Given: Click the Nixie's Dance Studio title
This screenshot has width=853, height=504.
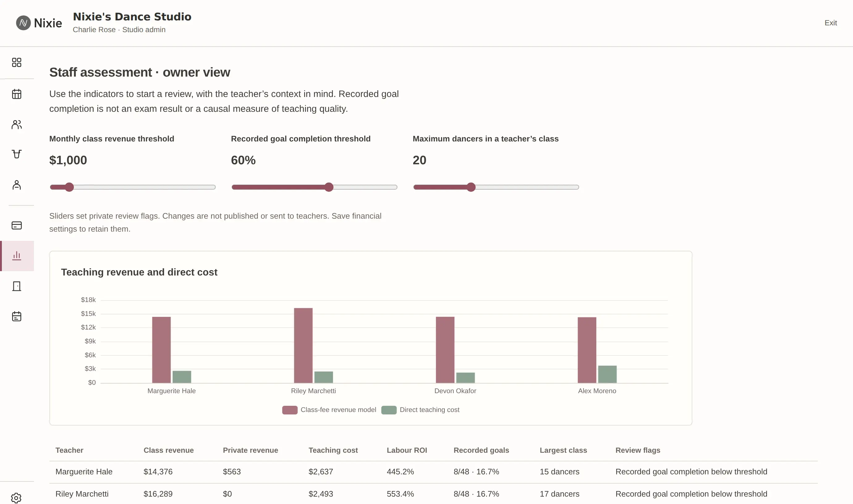Looking at the screenshot, I should (x=132, y=17).
